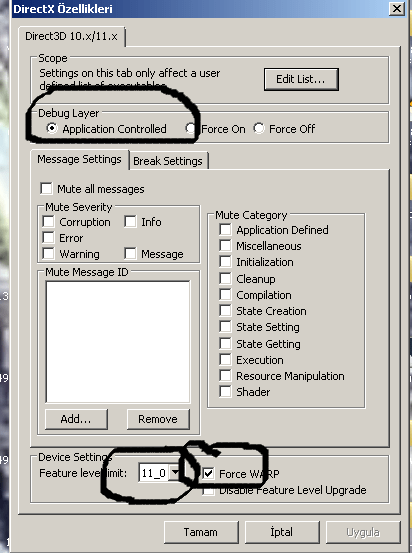Tick the Info severity checkbox
The width and height of the screenshot is (412, 553).
pos(131,222)
